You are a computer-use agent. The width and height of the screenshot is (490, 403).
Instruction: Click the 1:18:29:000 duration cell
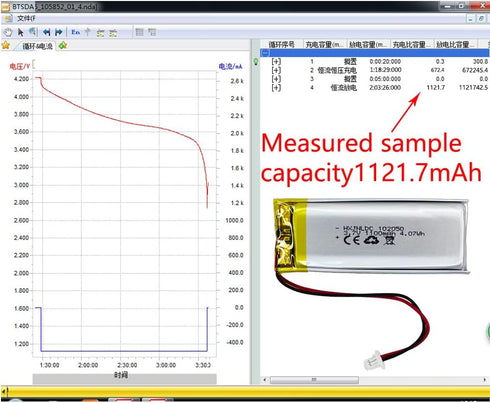point(385,70)
